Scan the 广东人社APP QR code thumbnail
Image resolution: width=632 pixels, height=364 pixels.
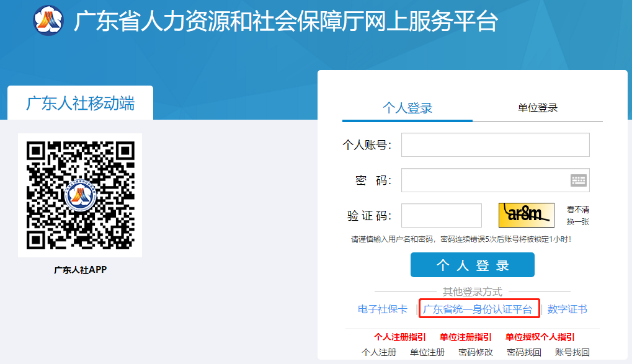click(81, 193)
